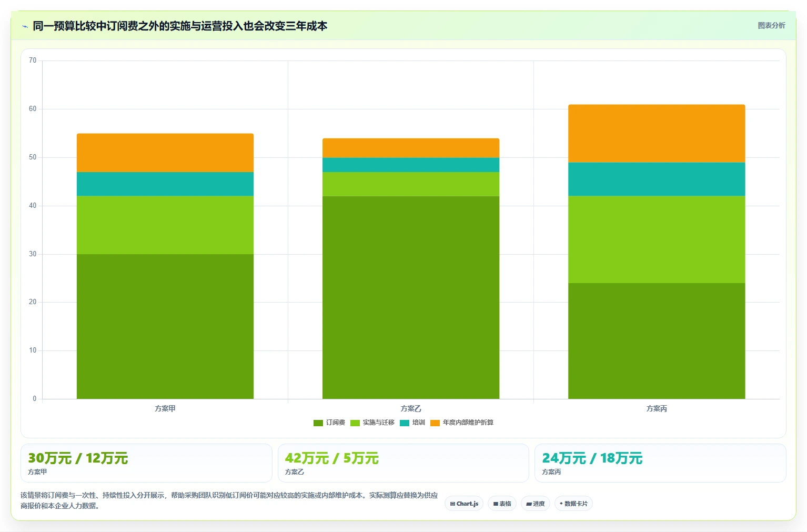Click the orange maintenance segment of 方案甲
The height and width of the screenshot is (532, 807).
point(165,153)
